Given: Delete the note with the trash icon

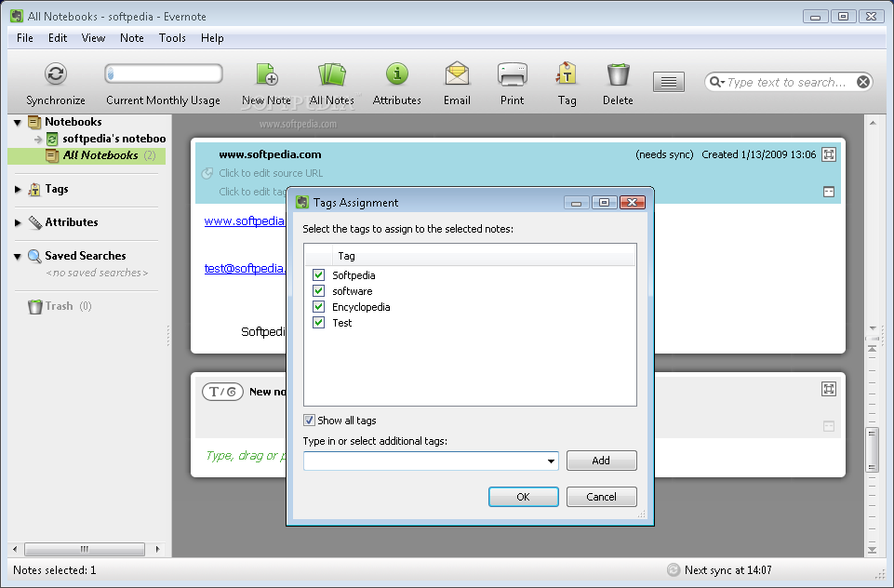Looking at the screenshot, I should click(618, 74).
